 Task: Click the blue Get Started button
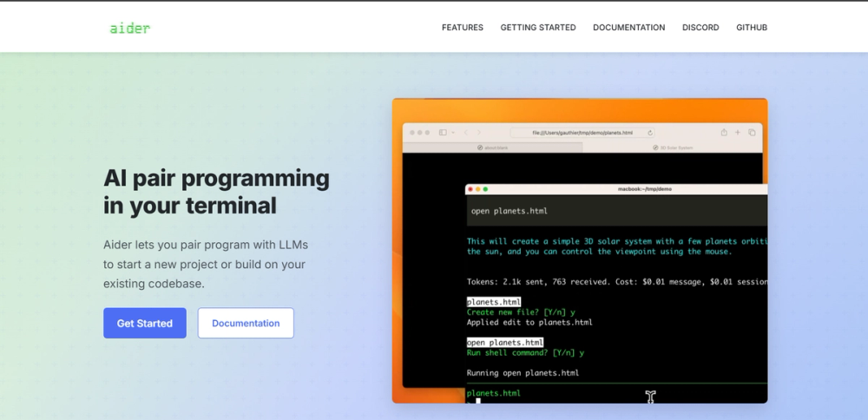coord(144,323)
